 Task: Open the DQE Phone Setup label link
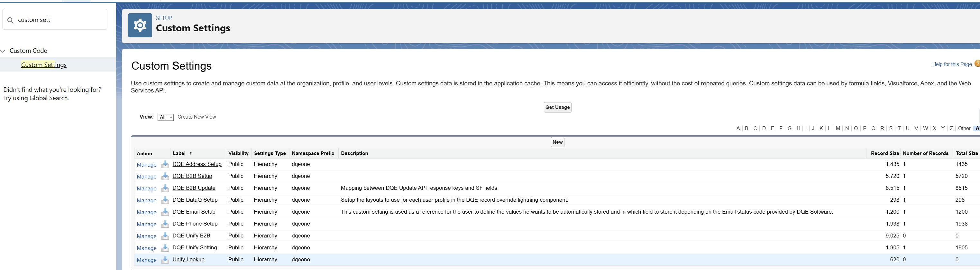click(x=195, y=224)
